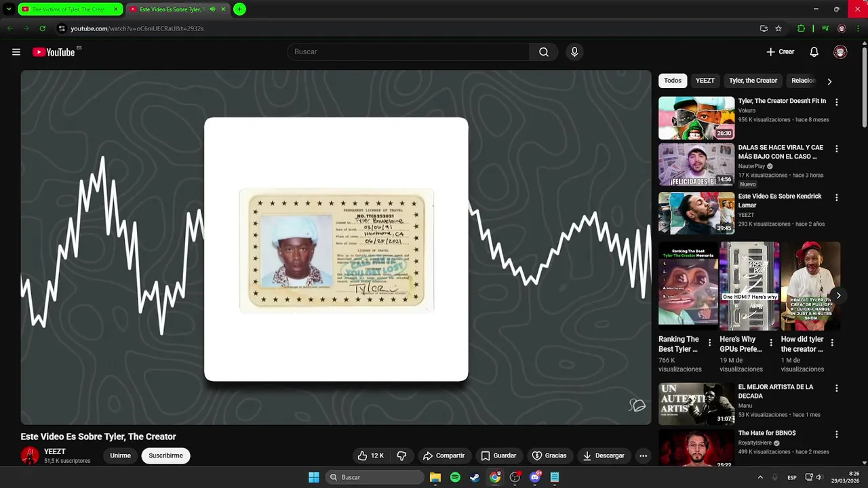Open the YouTube guide hamburger menu
868x488 pixels.
(16, 52)
